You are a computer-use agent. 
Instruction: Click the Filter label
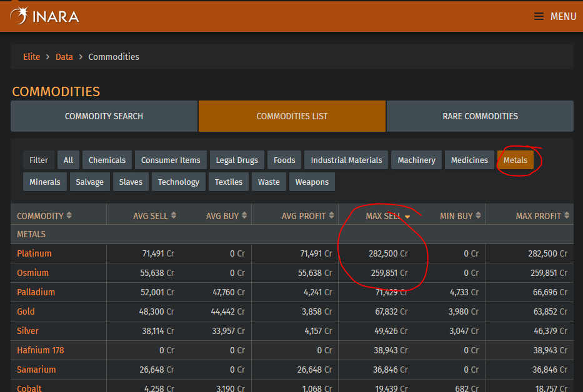39,160
